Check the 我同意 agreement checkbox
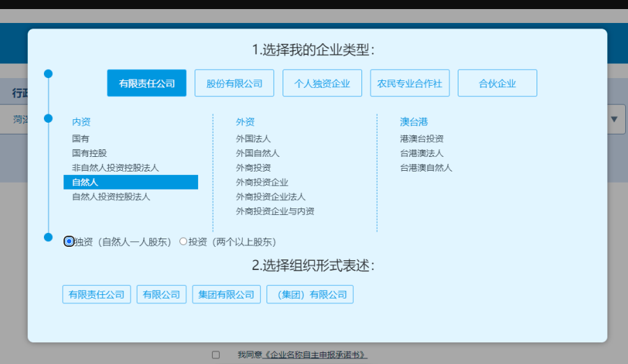Screen dimensions: 628x364 point(216,355)
